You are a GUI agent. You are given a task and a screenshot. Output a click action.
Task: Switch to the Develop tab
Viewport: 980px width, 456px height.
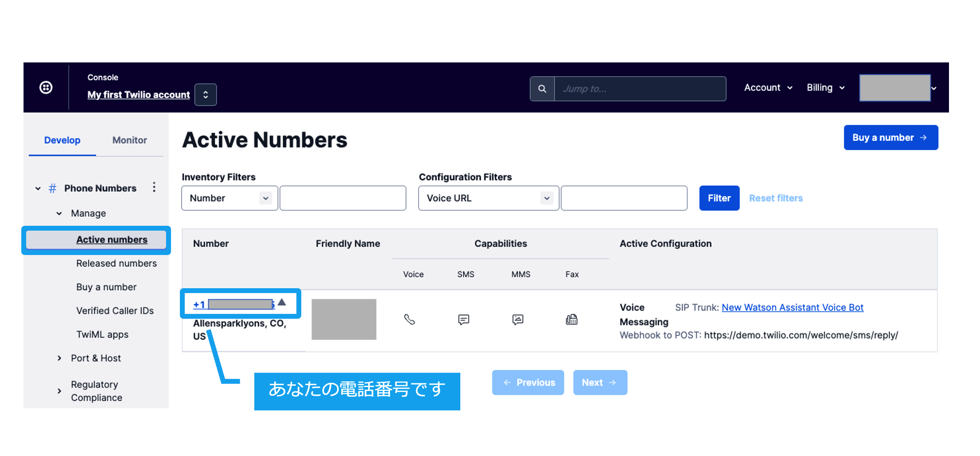pos(62,140)
